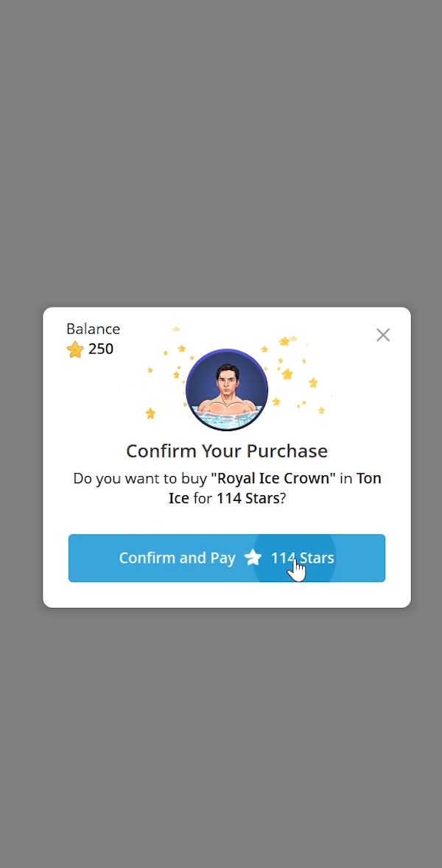Click the 114 Stars price label
442x868 pixels.
(302, 558)
